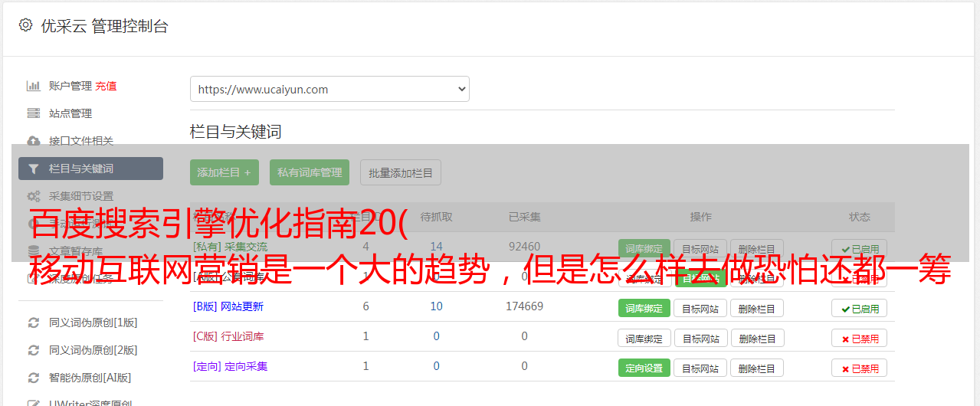This screenshot has width=980, height=406.
Task: Click the bar chart icon for 账户管理
Action: (x=34, y=86)
